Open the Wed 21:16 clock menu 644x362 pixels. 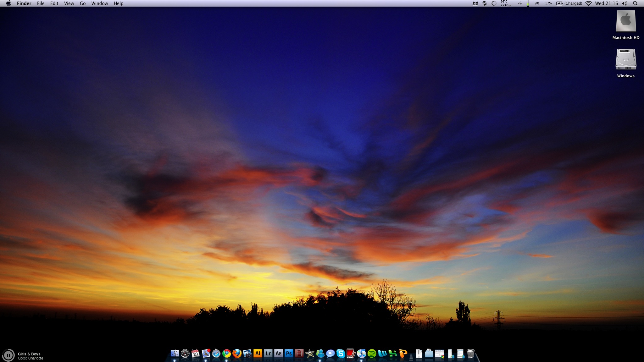(606, 3)
